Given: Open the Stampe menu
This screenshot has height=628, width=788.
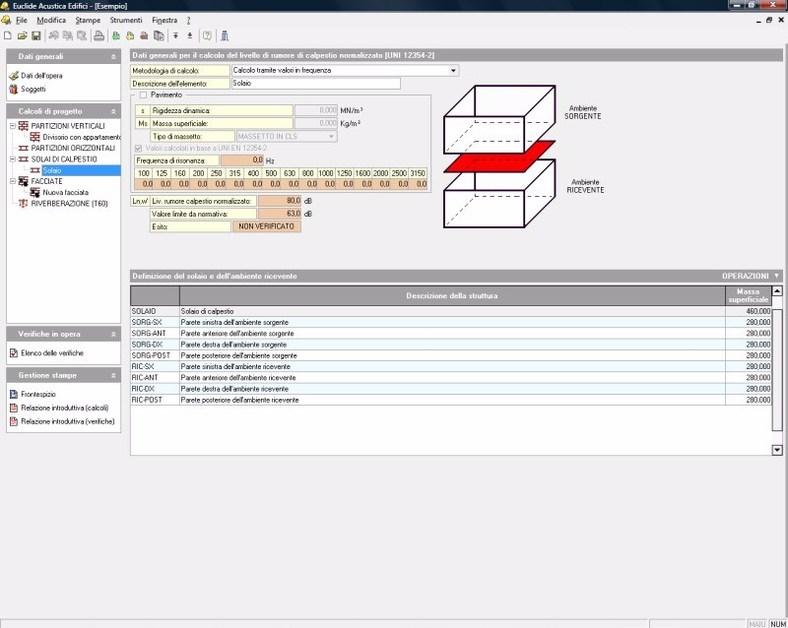Looking at the screenshot, I should pos(88,20).
